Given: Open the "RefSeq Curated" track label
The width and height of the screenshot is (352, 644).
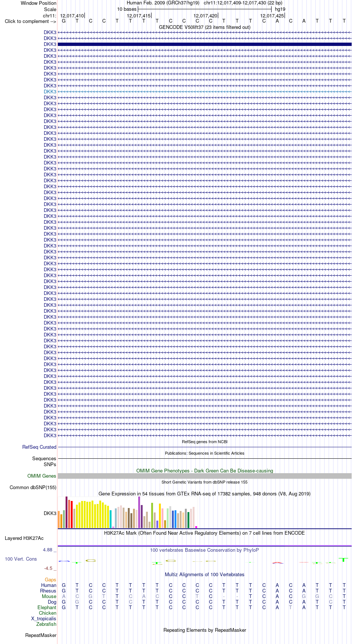Looking at the screenshot, I should coord(39,447).
